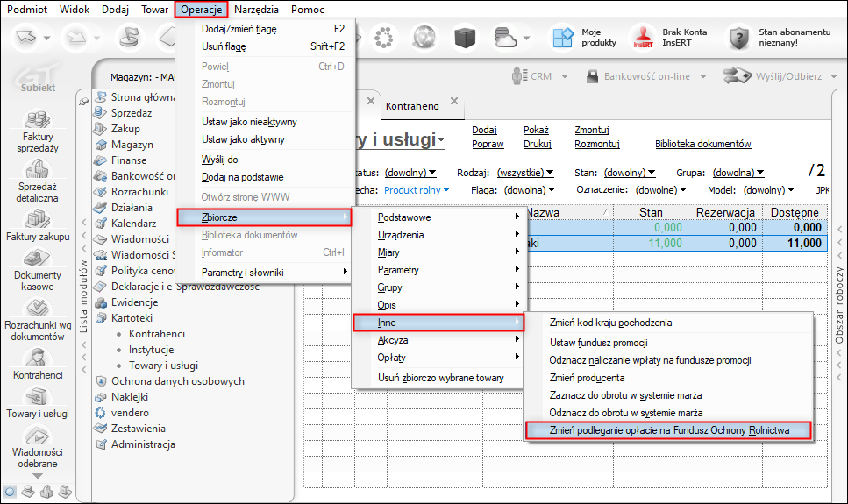
Task: Click the Popraw link
Action: tap(488, 144)
